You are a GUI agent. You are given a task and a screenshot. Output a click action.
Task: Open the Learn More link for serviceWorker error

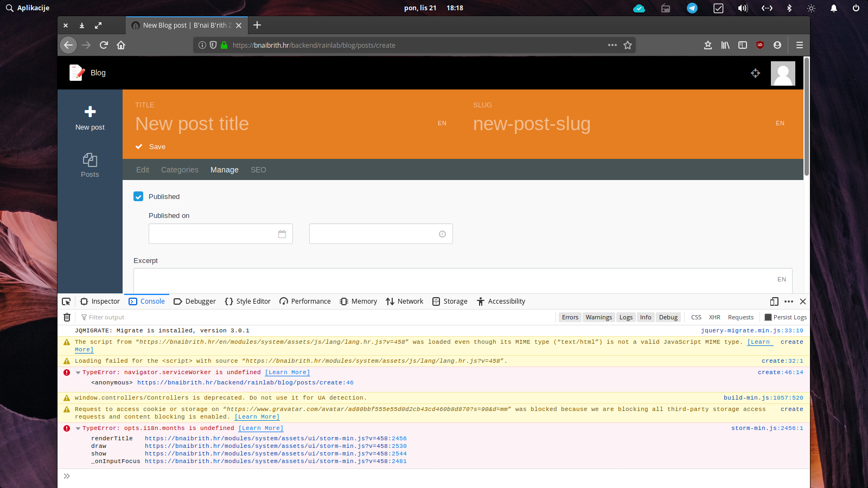(x=287, y=373)
